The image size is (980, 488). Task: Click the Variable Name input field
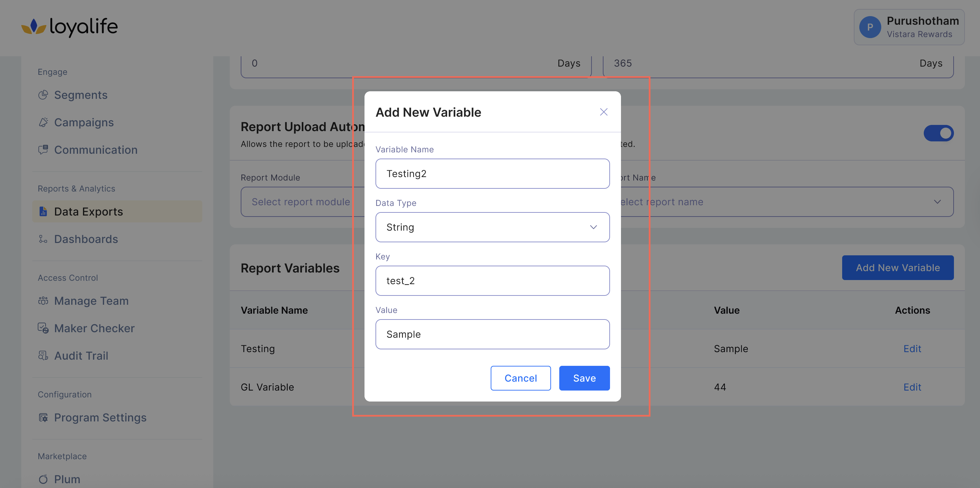tap(492, 174)
